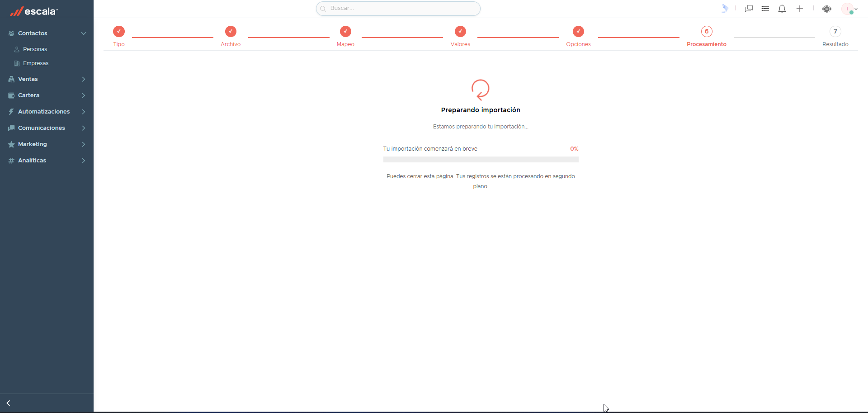This screenshot has width=868, height=413.
Task: Expand the Ventas submenu chevron
Action: coord(84,79)
